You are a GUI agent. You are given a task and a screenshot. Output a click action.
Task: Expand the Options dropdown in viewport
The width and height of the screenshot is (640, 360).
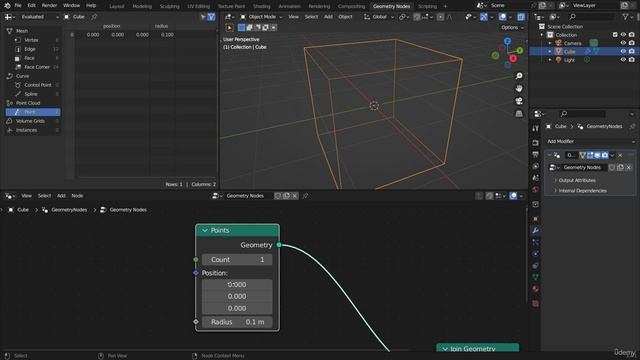pyautogui.click(x=512, y=27)
